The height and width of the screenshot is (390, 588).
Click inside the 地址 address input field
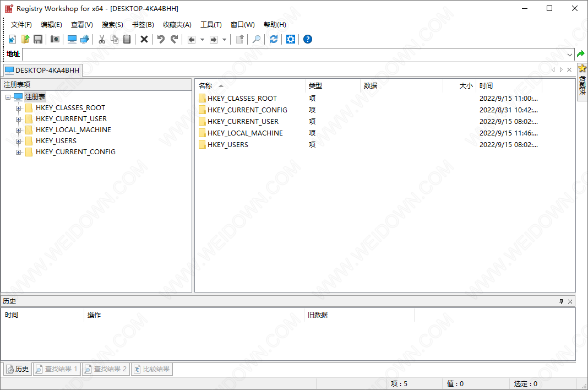point(294,55)
